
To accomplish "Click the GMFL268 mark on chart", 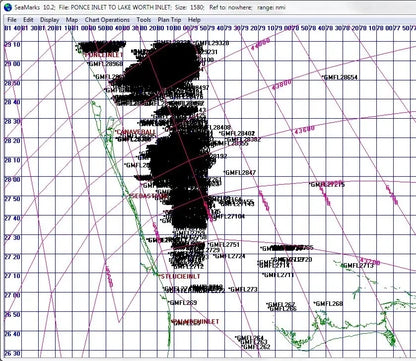I will click(328, 304).
